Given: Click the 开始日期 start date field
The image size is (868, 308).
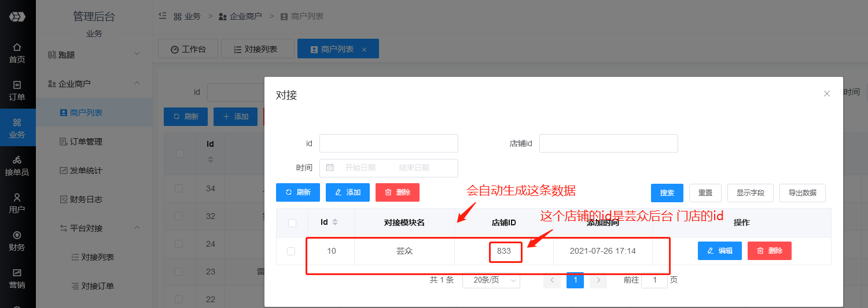Looking at the screenshot, I should (x=361, y=168).
